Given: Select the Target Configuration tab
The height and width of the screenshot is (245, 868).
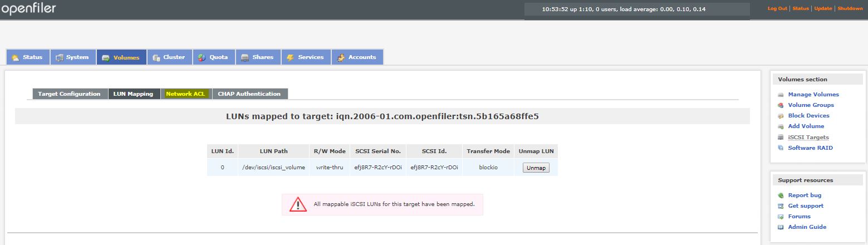Looking at the screenshot, I should tap(69, 94).
